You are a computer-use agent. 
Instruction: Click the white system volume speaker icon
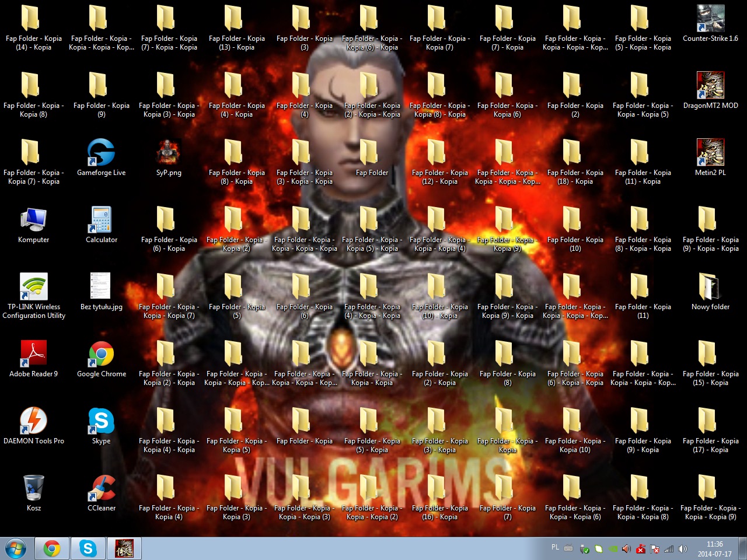tap(683, 549)
